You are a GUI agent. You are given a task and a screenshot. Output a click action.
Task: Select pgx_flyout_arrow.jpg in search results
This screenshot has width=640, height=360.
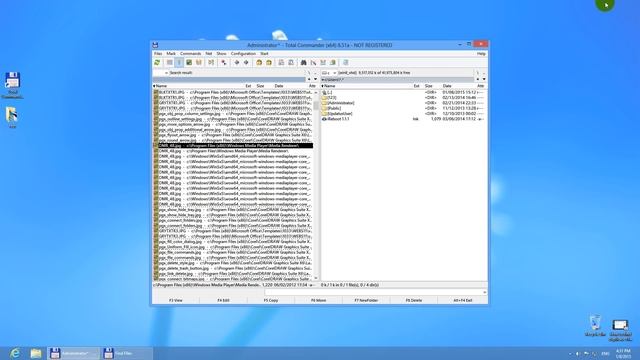[x=233, y=135]
